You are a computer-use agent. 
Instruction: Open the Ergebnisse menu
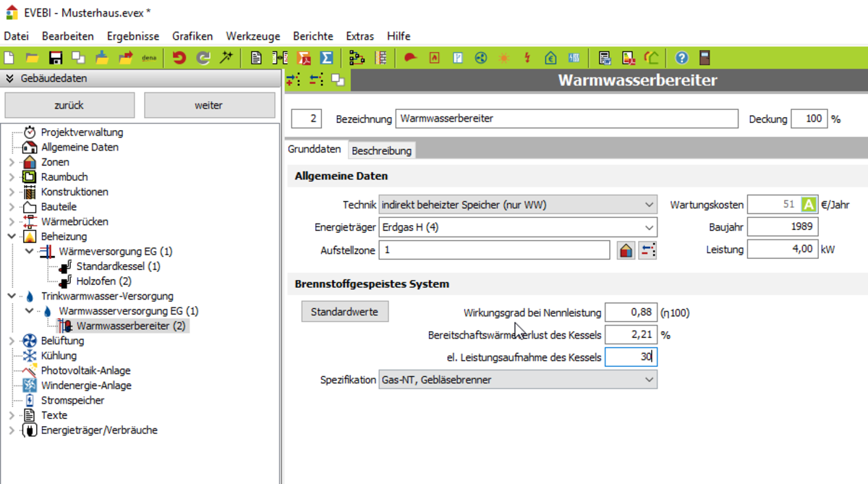pos(133,36)
